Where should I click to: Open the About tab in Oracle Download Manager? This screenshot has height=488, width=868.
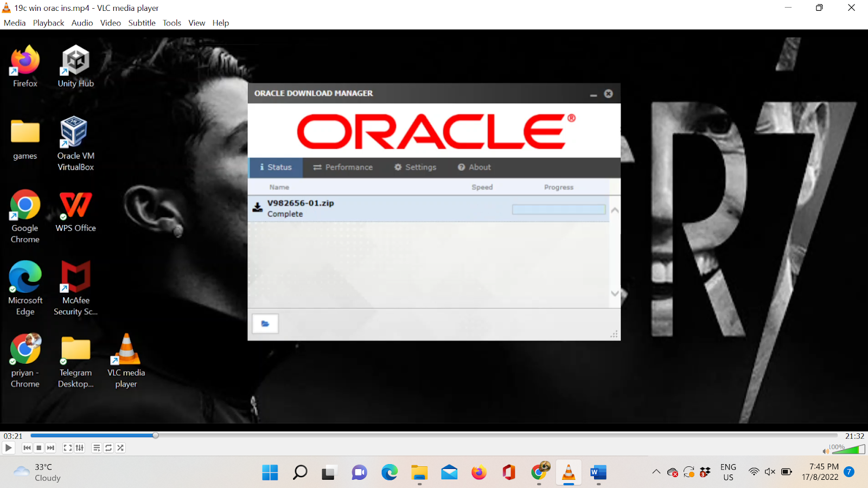tap(474, 168)
